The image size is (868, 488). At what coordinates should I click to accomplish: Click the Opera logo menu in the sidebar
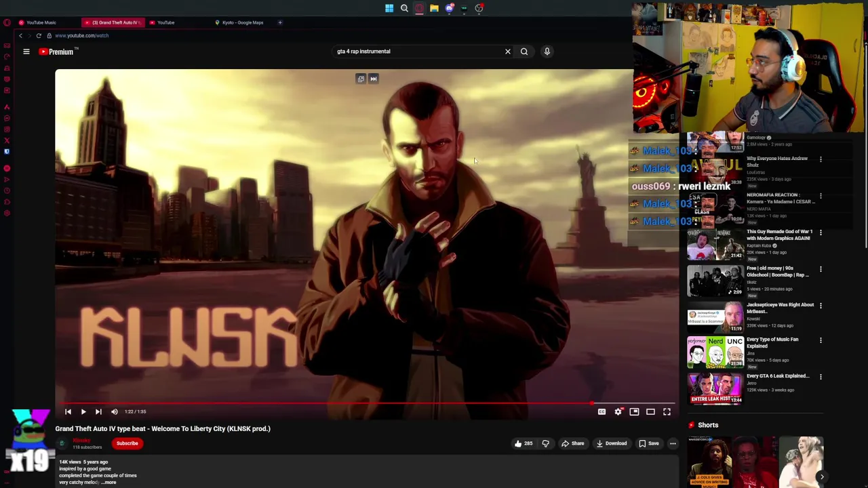click(x=7, y=22)
